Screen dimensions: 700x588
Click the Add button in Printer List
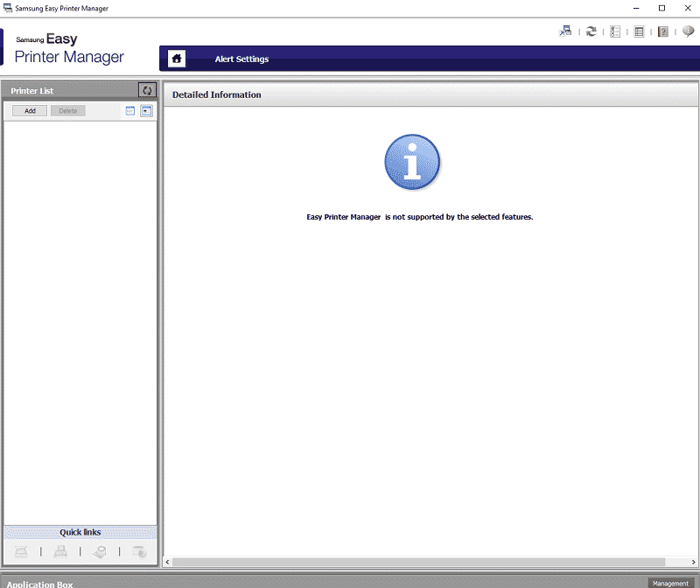coord(30,111)
